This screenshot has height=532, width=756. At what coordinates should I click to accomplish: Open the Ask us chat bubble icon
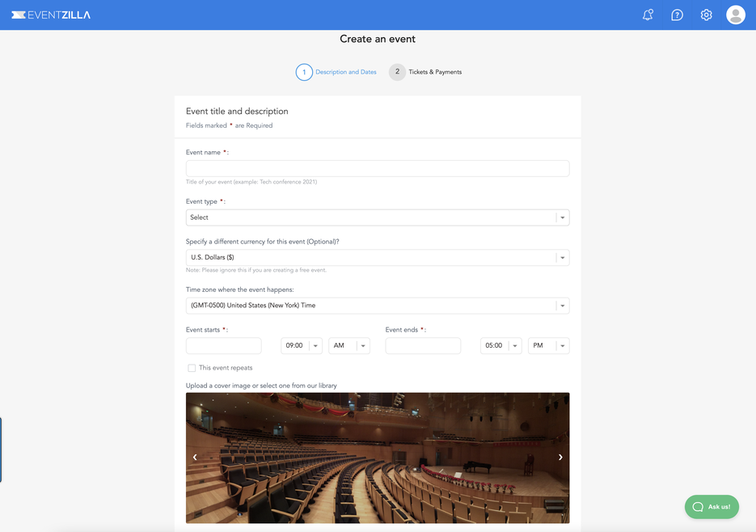[x=697, y=507]
